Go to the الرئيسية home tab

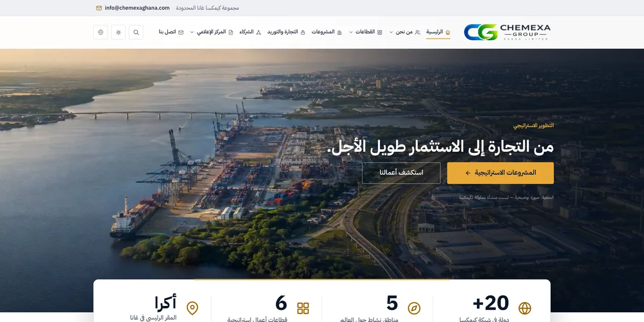point(438,32)
